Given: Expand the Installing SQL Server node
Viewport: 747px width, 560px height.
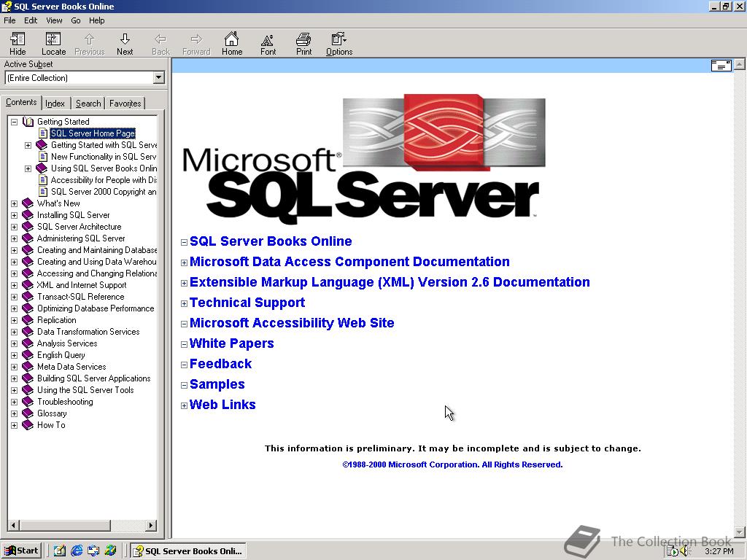Looking at the screenshot, I should pyautogui.click(x=15, y=215).
